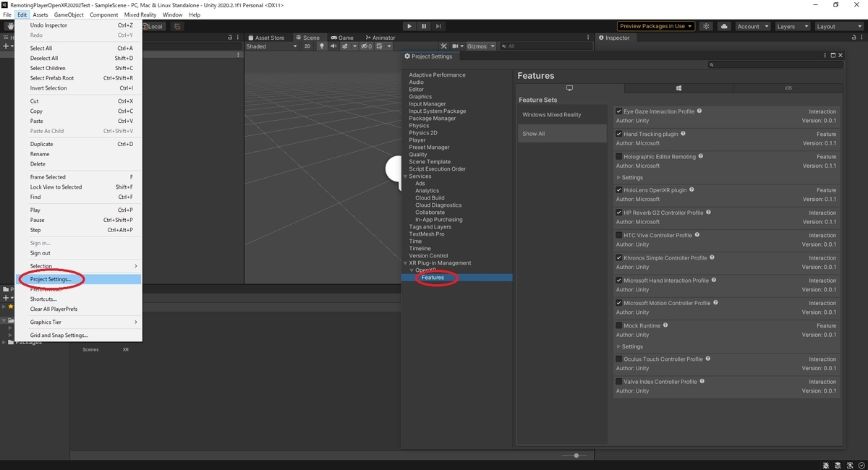
Task: Select the iOS platform tab
Action: tap(788, 87)
